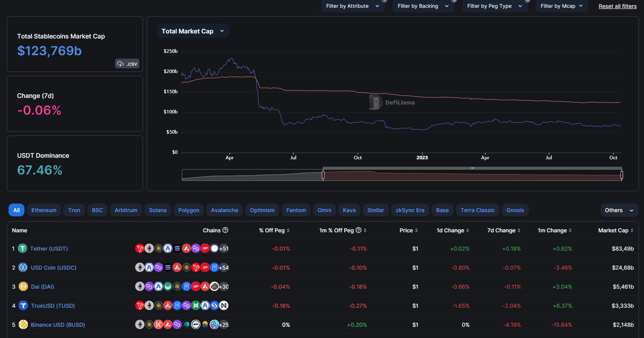Open the Arbitrum chain tab
Screen dimensions: 644x338
(126, 210)
